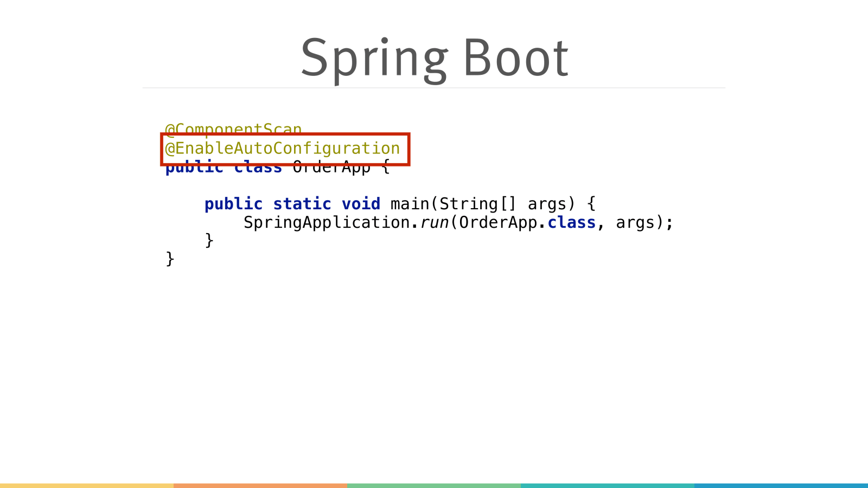Click the 'public static void' keywords
This screenshot has width=868, height=488.
(292, 204)
